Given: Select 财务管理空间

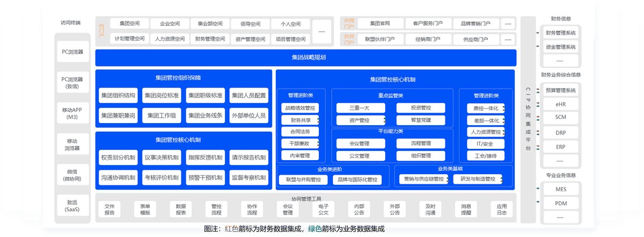Looking at the screenshot, I should [x=210, y=39].
